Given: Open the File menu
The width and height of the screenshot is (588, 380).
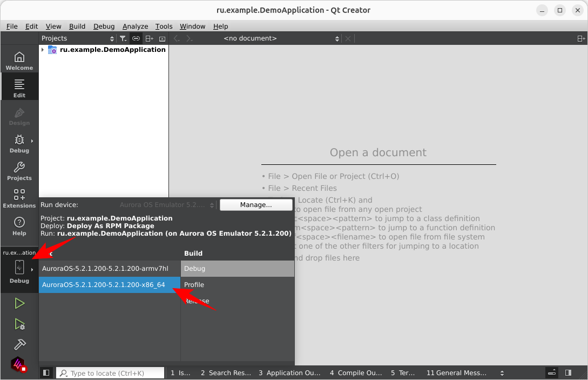Looking at the screenshot, I should click(12, 26).
